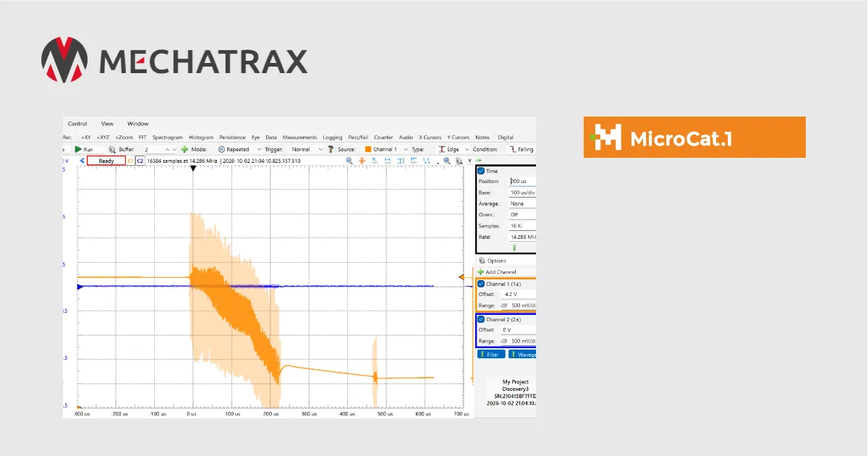Viewport: 868px width, 456px height.
Task: Toggle the C2 channel indicator
Action: (140, 161)
